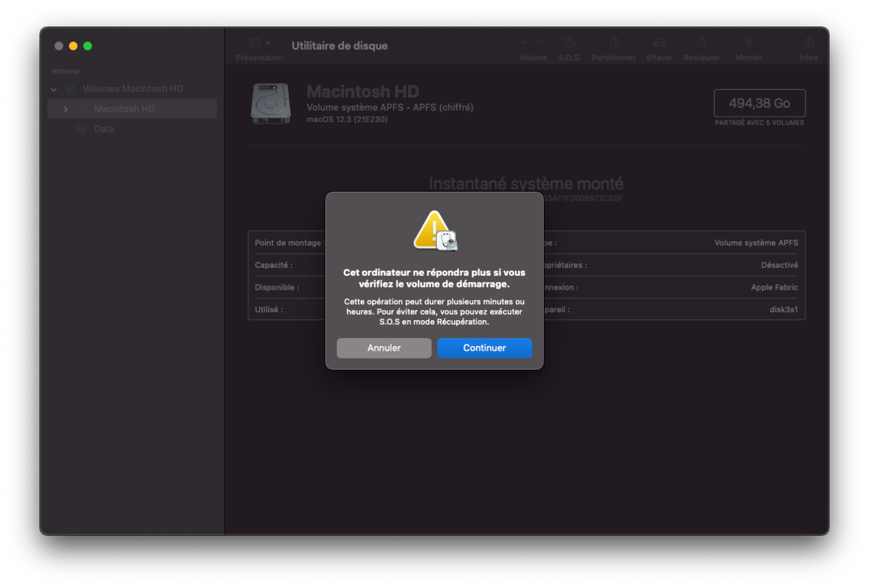Click the 494,38 Go capacity box
The width and height of the screenshot is (869, 588).
(760, 103)
